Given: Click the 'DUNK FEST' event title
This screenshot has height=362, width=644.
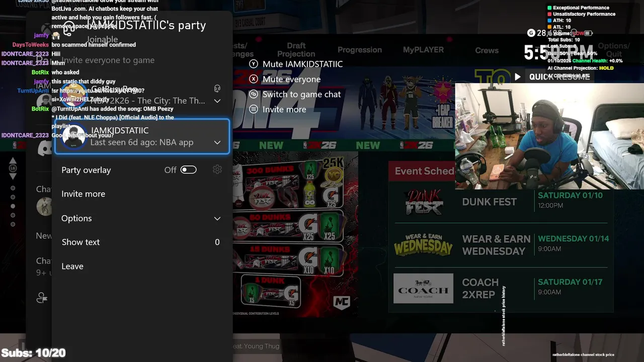Looking at the screenshot, I should coord(490,202).
